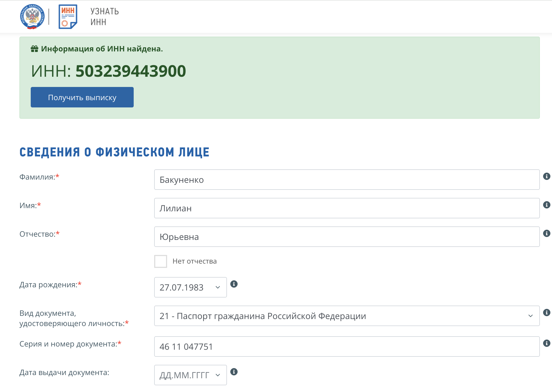Open the ДД.ММ.ГГГГ issue date picker
The image size is (552, 392).
(x=190, y=375)
